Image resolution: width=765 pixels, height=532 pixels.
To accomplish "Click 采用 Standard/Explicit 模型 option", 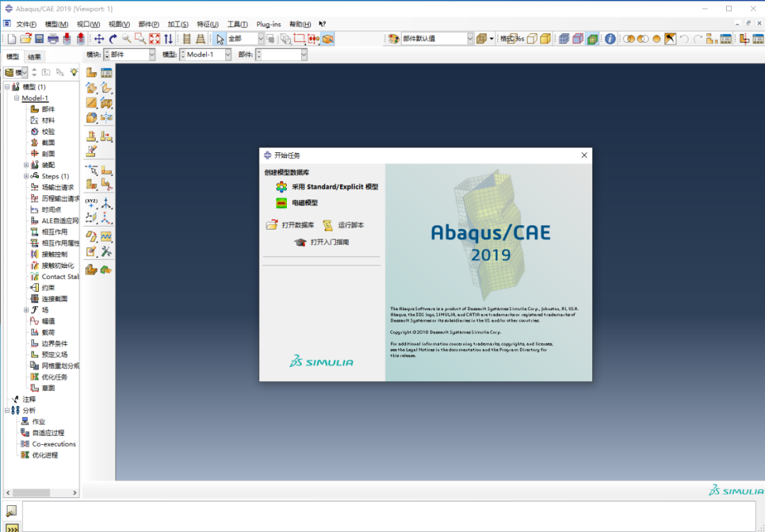I will (x=334, y=187).
